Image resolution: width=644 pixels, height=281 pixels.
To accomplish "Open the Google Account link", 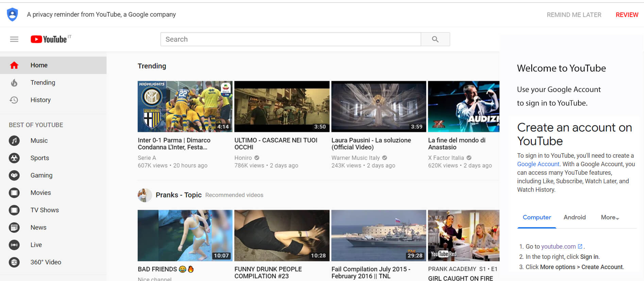I will click(538, 164).
